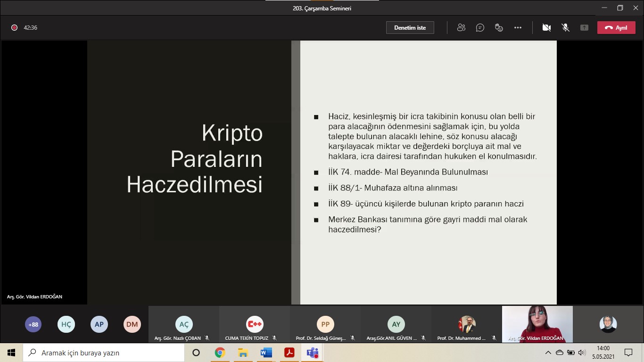Open the share content tray
Screen dimensions: 644x362
pos(584,27)
